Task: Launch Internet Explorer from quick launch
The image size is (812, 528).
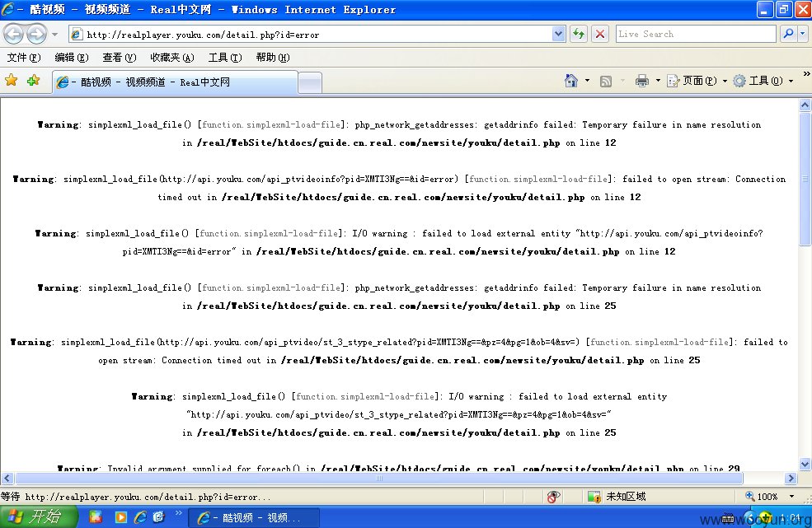Action: (140, 517)
